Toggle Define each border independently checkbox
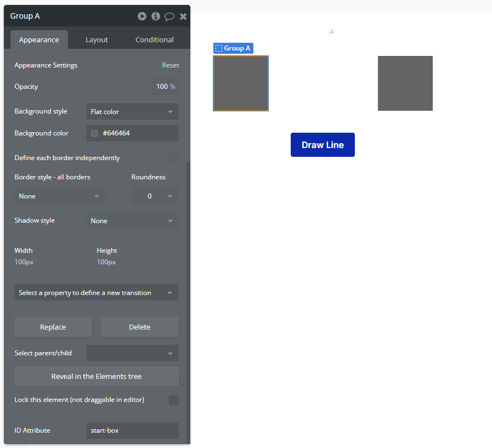The width and height of the screenshot is (492, 448). pos(174,158)
